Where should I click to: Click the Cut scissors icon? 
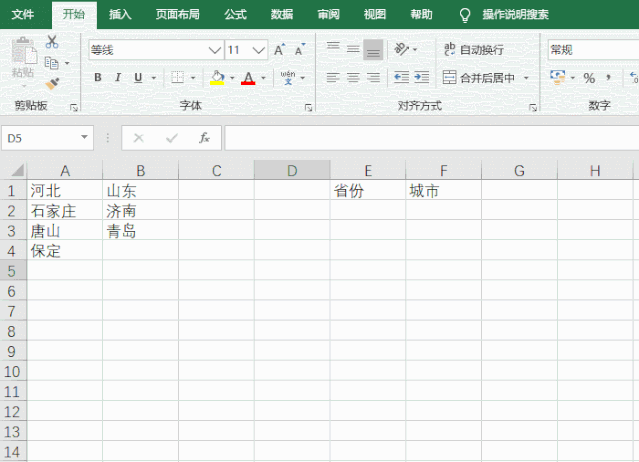coord(52,42)
